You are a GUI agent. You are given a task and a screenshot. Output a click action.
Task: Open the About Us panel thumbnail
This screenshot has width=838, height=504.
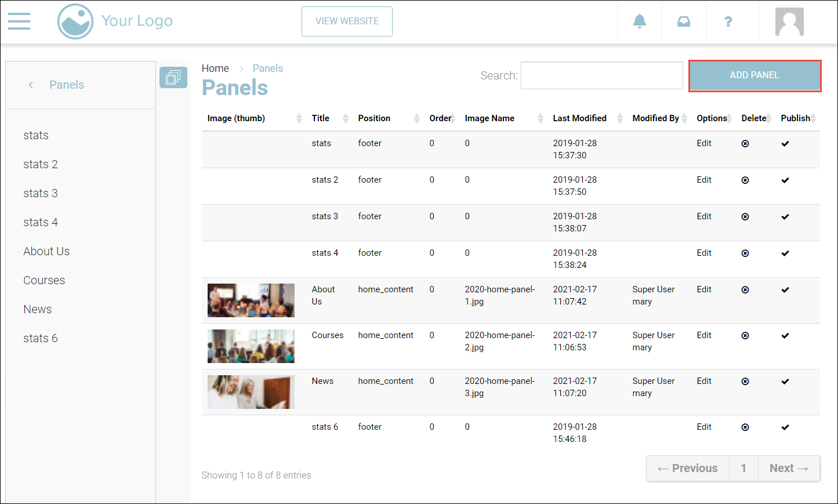251,300
